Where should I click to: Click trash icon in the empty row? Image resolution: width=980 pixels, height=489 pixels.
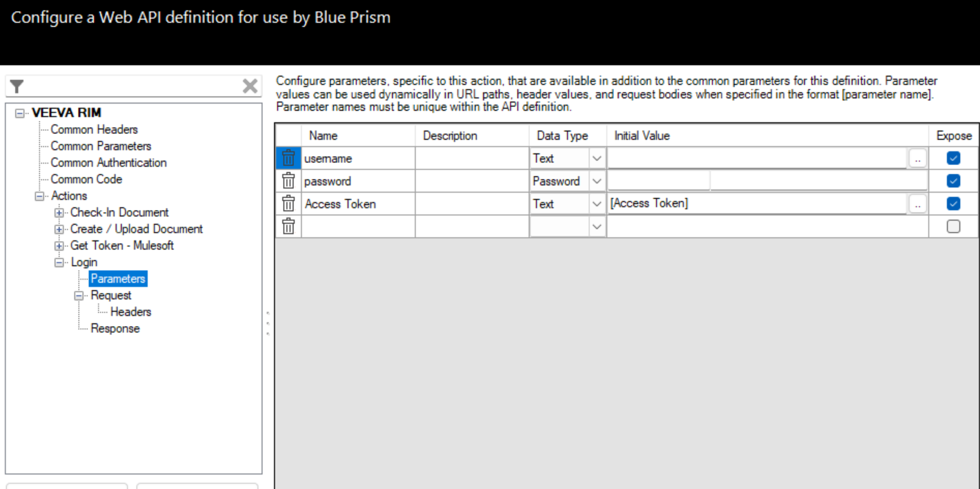288,226
